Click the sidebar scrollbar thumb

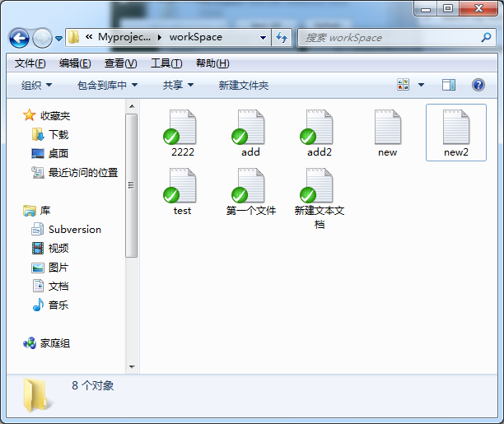[x=132, y=185]
